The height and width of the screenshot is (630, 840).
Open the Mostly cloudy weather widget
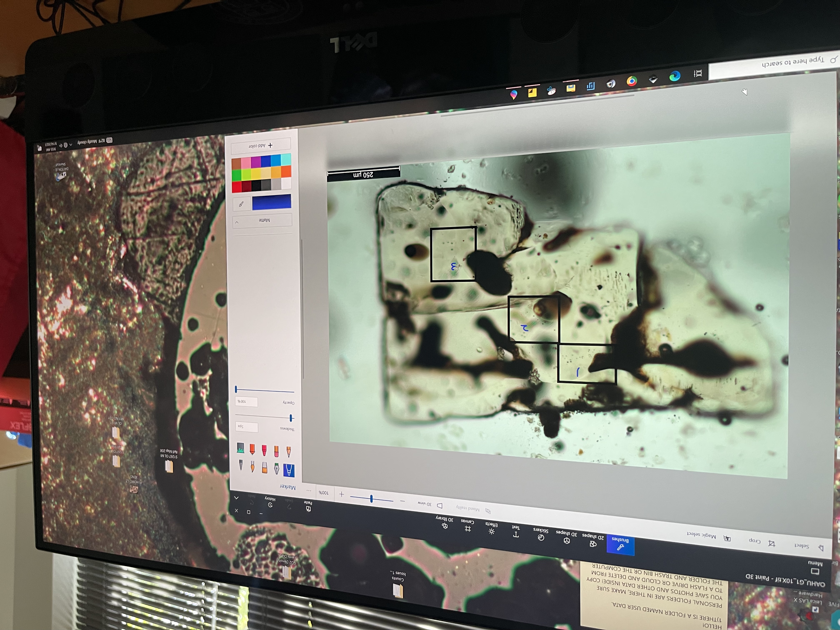point(95,142)
